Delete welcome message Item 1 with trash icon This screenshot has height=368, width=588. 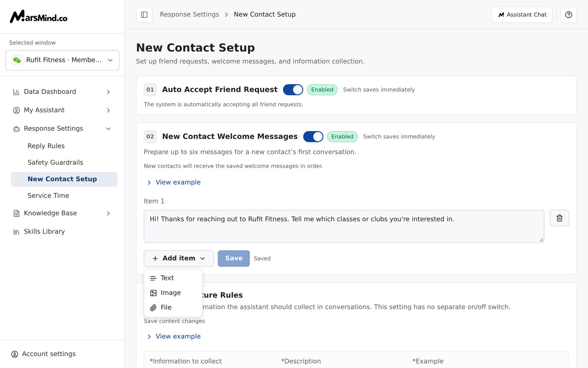coord(559,218)
